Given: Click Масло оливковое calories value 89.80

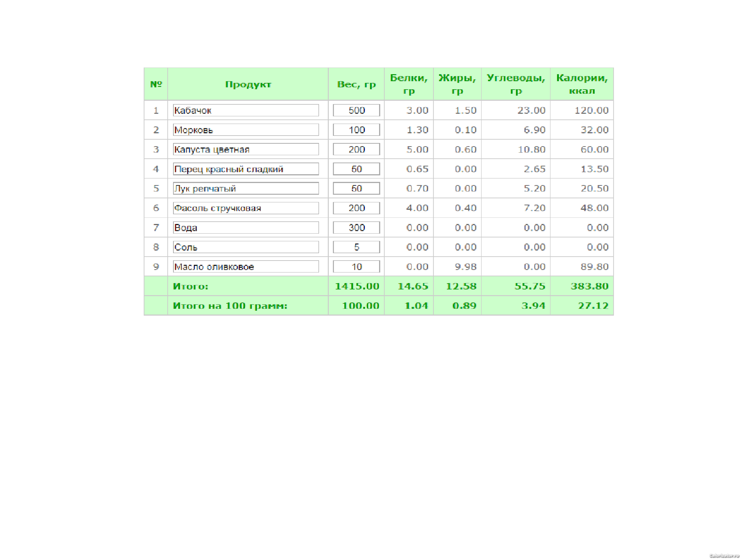Looking at the screenshot, I should tap(595, 267).
